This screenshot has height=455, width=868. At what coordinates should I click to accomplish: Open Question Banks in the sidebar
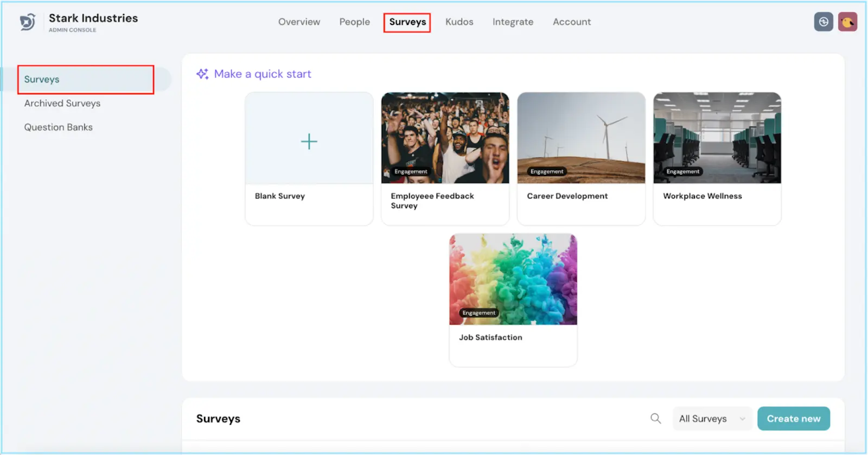pyautogui.click(x=58, y=127)
